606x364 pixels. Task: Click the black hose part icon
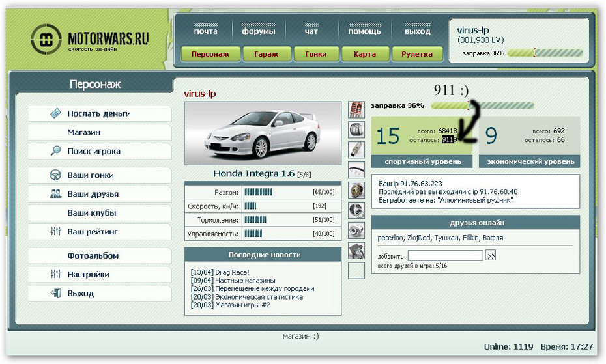(x=356, y=170)
